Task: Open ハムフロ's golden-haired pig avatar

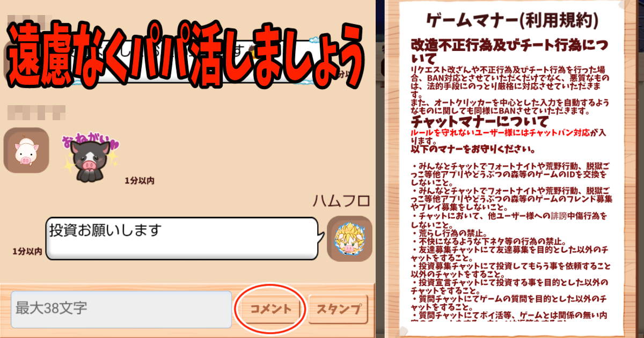Action: 349,239
